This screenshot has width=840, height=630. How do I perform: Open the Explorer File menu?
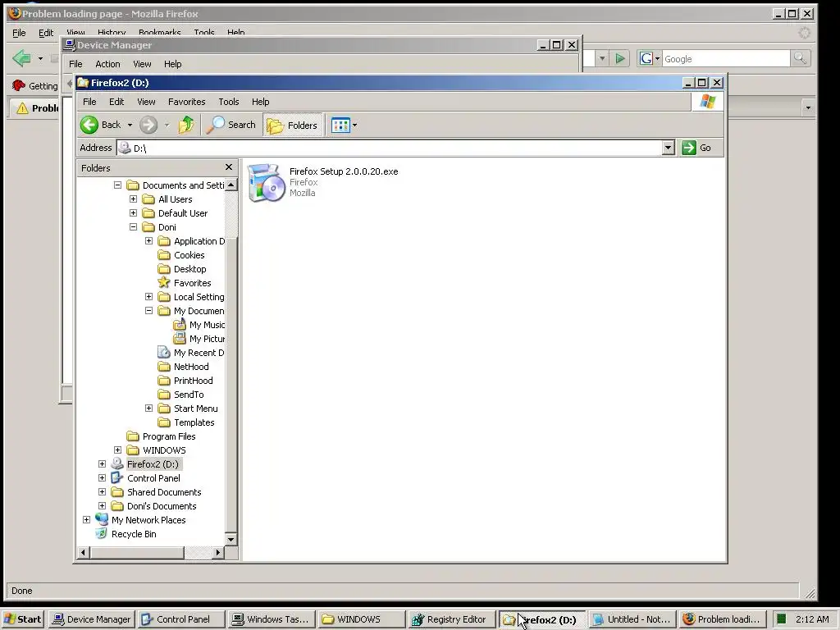point(89,102)
